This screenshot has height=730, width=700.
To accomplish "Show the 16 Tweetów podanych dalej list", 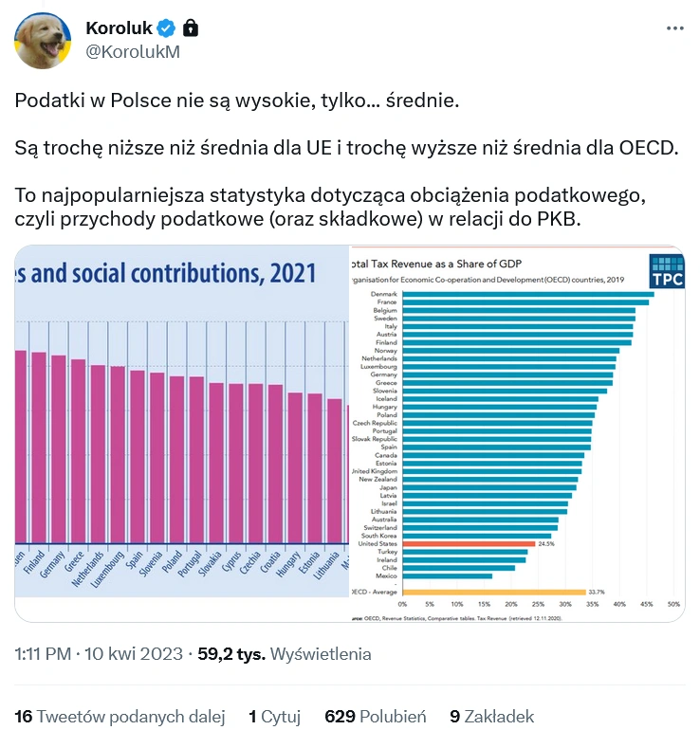I will click(120, 716).
